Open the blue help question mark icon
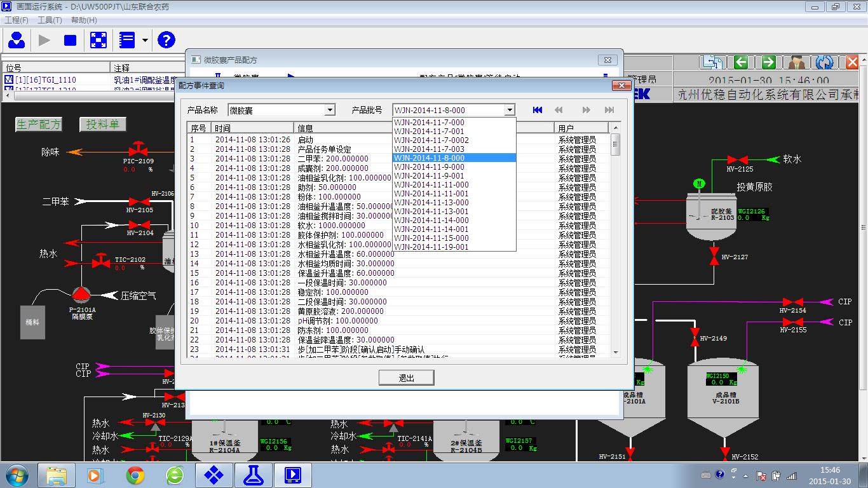The width and height of the screenshot is (868, 488). click(166, 41)
